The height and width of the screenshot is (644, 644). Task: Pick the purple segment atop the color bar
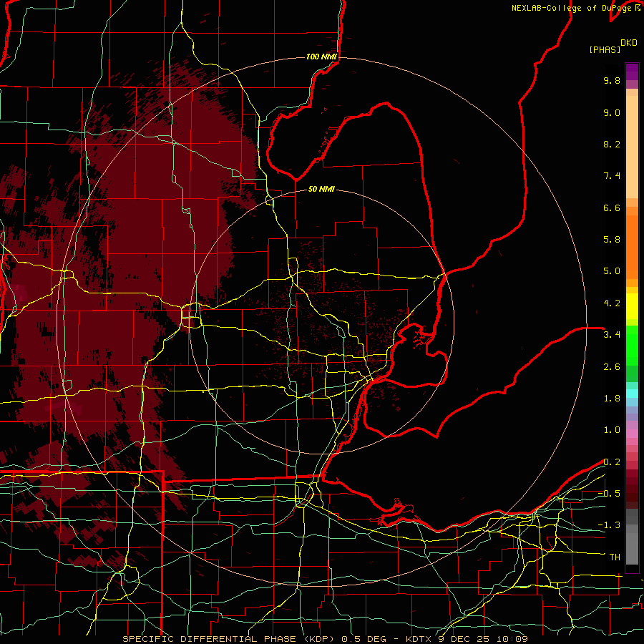tap(632, 72)
